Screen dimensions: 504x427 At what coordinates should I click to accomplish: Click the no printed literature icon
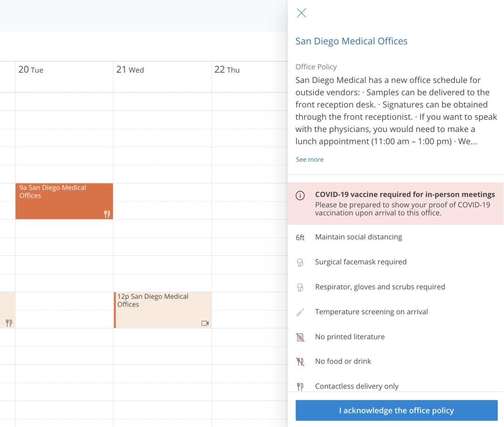pyautogui.click(x=300, y=337)
